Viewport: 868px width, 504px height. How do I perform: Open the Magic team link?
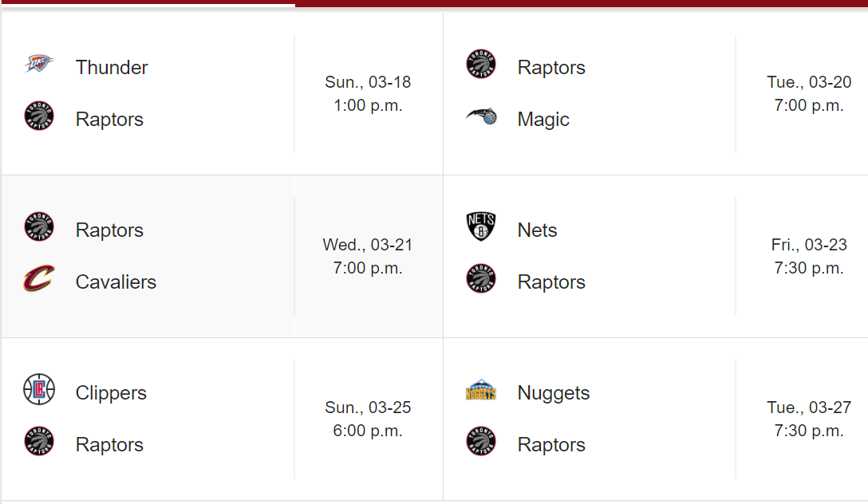click(543, 120)
